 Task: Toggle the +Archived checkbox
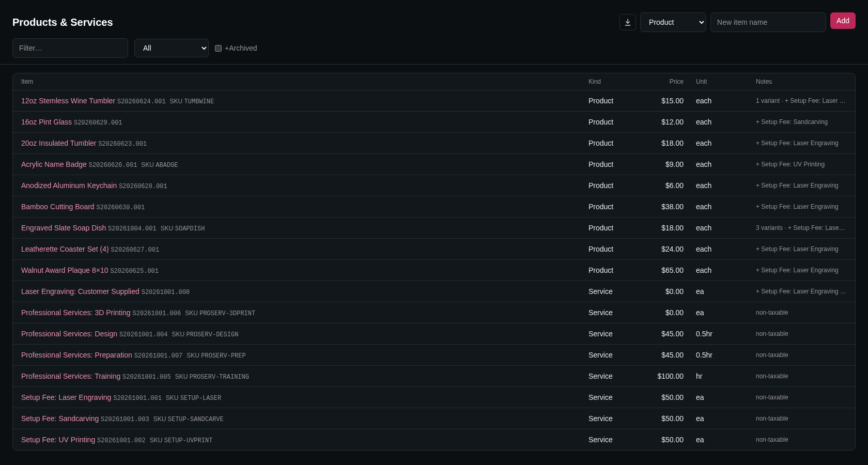click(218, 48)
